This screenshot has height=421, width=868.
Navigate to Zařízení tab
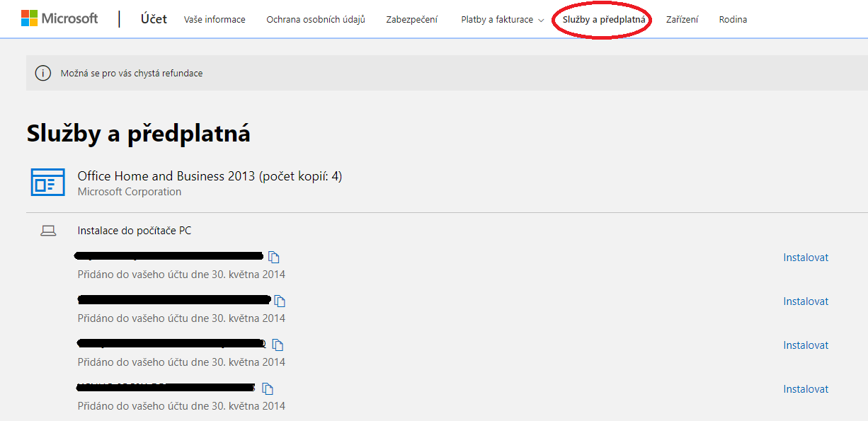[682, 20]
